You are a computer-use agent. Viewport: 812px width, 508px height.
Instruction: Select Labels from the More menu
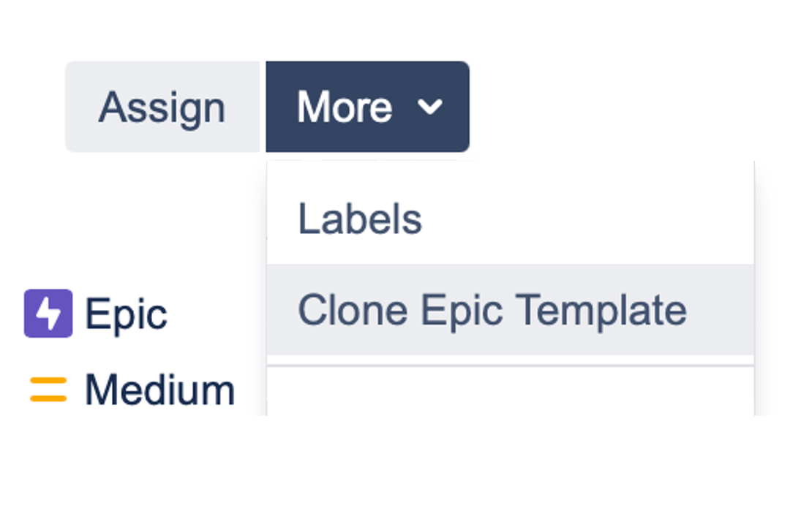[360, 219]
